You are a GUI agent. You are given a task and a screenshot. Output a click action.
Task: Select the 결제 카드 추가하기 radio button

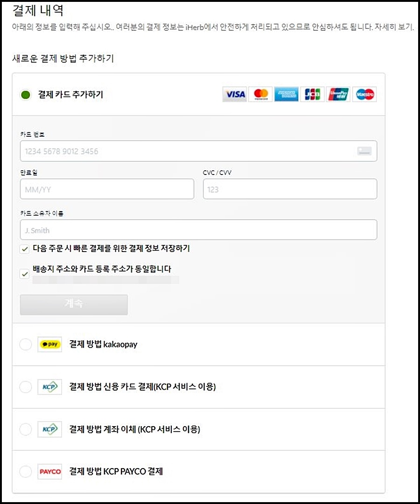[x=26, y=94]
